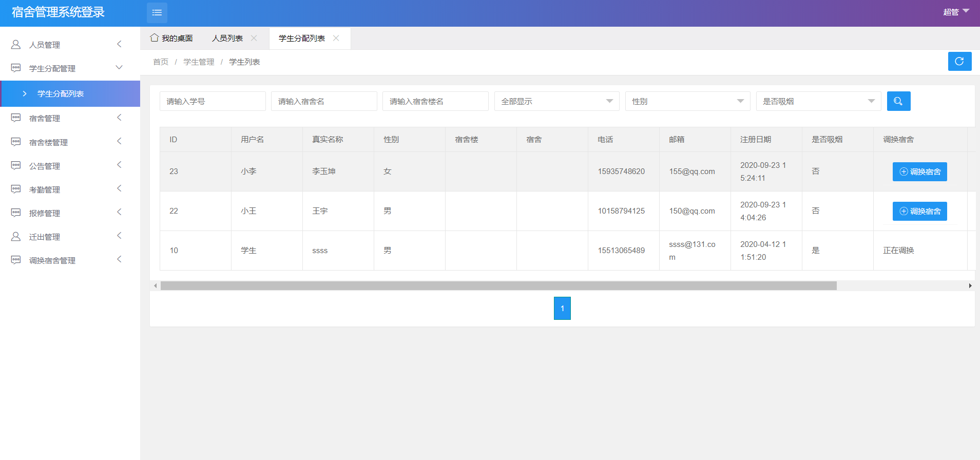Click the icon beside 调换宿舍管理
This screenshot has height=460, width=980.
coord(16,260)
